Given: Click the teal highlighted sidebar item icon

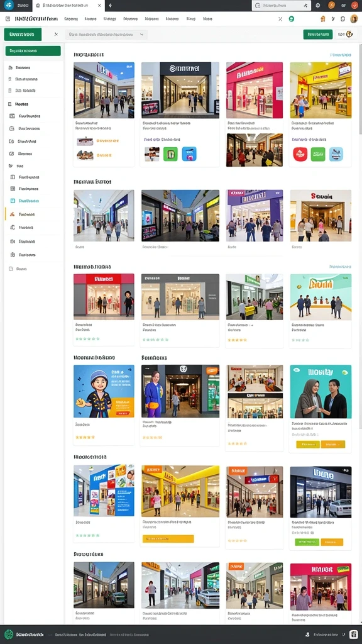Looking at the screenshot, I should coord(13,201).
